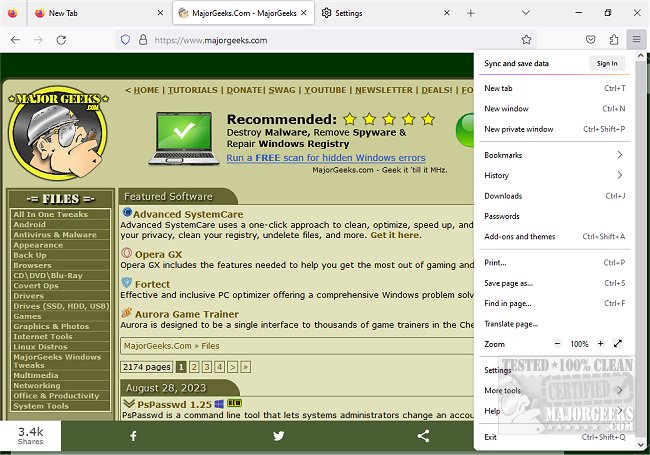Open Add-ons and themes
The width and height of the screenshot is (650, 455).
554,236
